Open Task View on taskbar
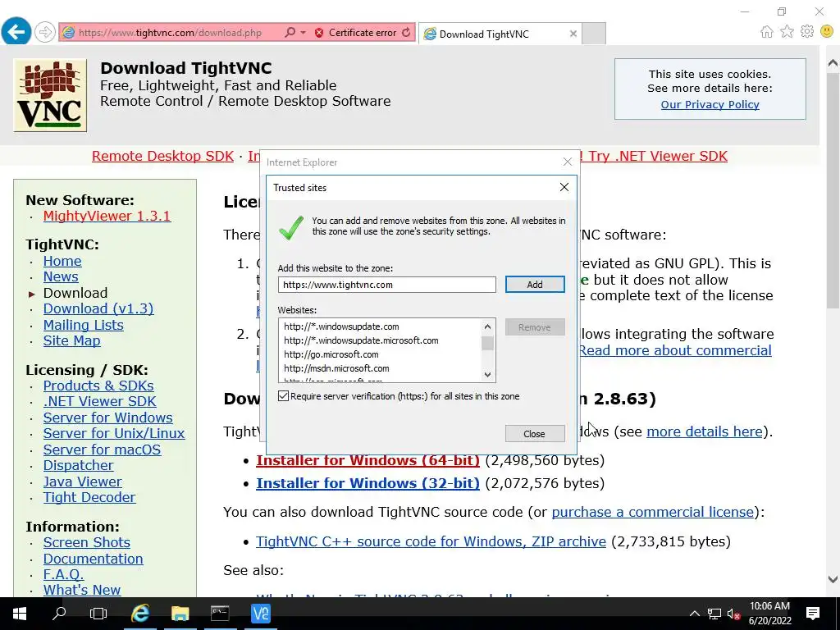This screenshot has height=630, width=840. [x=98, y=614]
